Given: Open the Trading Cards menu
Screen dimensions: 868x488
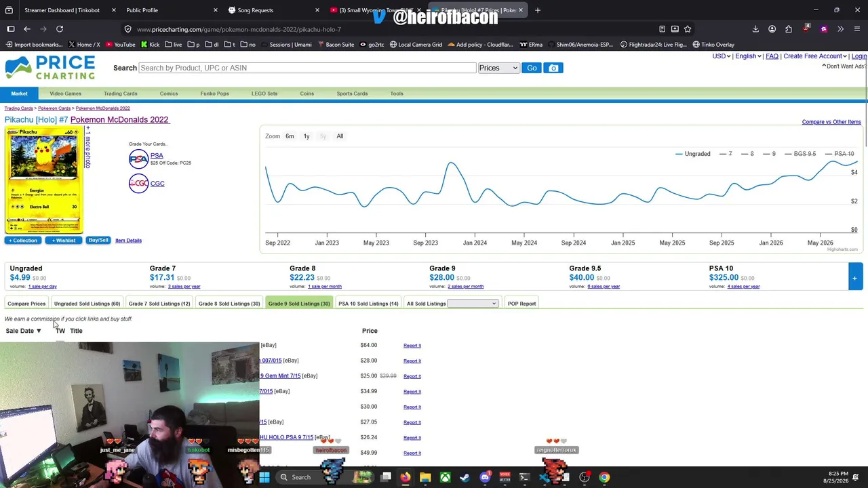Looking at the screenshot, I should click(x=120, y=94).
